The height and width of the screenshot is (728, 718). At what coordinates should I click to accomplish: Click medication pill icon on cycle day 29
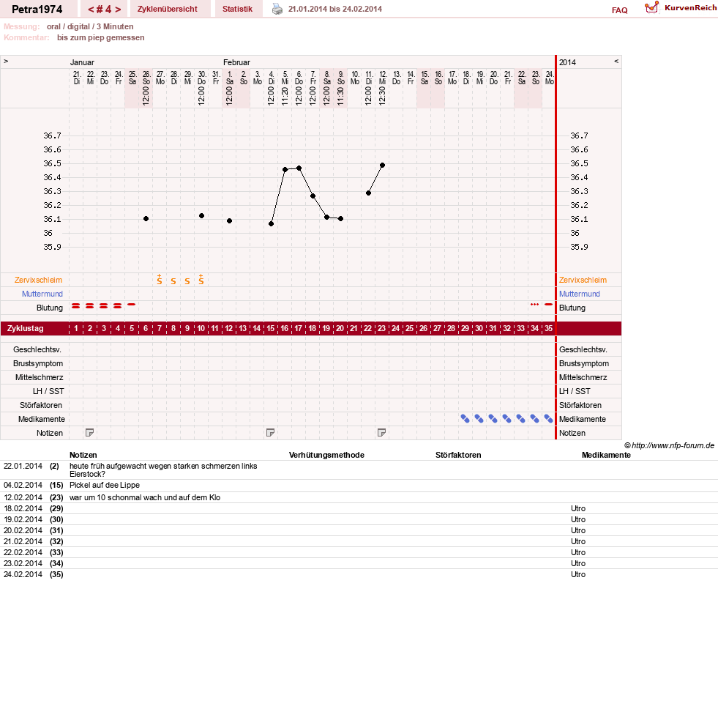pyautogui.click(x=465, y=419)
